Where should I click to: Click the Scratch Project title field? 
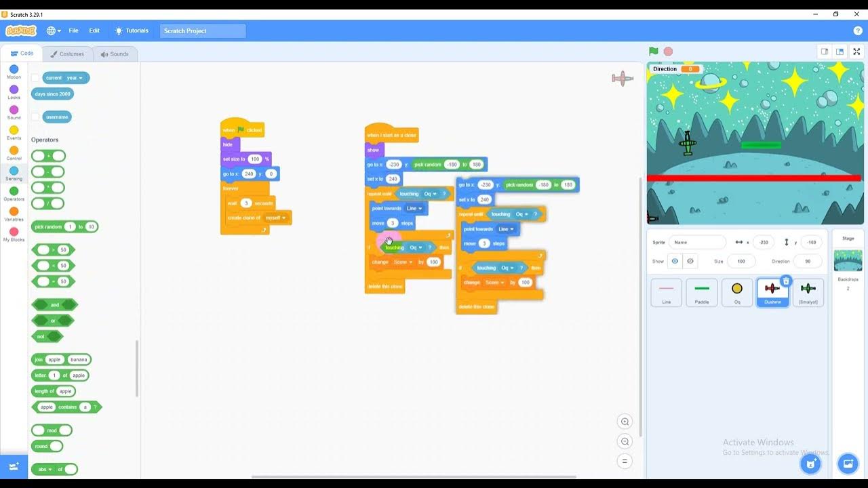[x=203, y=30]
